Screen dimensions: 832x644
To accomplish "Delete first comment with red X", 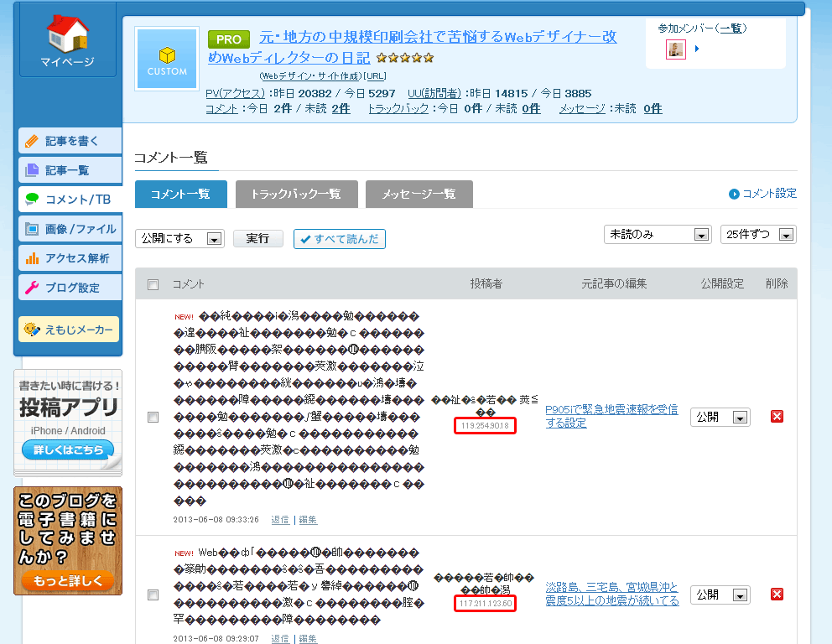I will [777, 417].
